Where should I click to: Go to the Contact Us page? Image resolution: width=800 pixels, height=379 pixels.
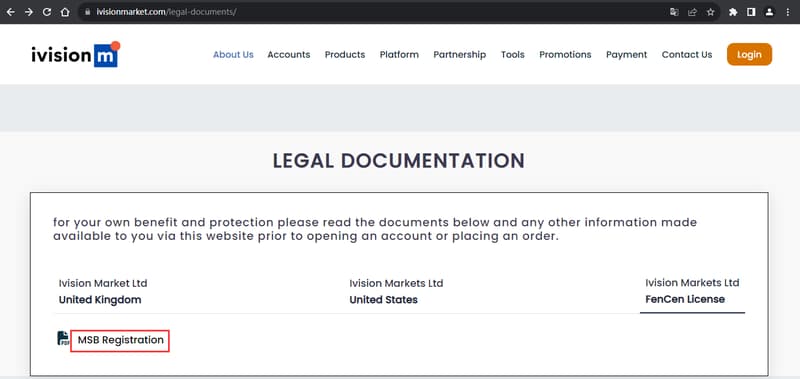coord(687,55)
